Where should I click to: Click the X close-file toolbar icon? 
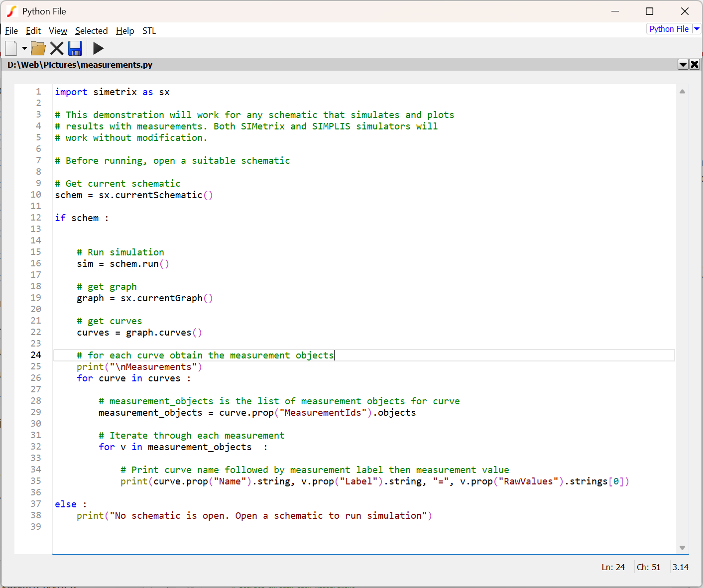(x=57, y=48)
